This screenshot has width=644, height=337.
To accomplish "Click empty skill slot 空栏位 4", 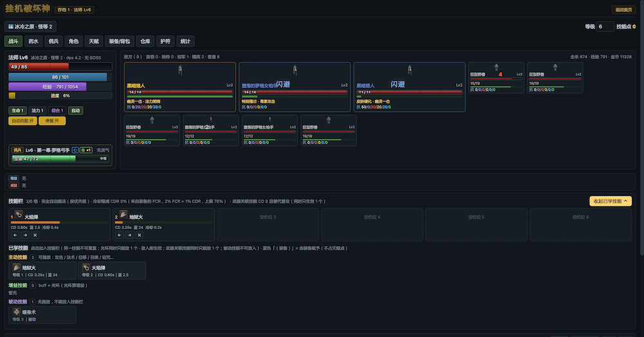I will (x=372, y=224).
